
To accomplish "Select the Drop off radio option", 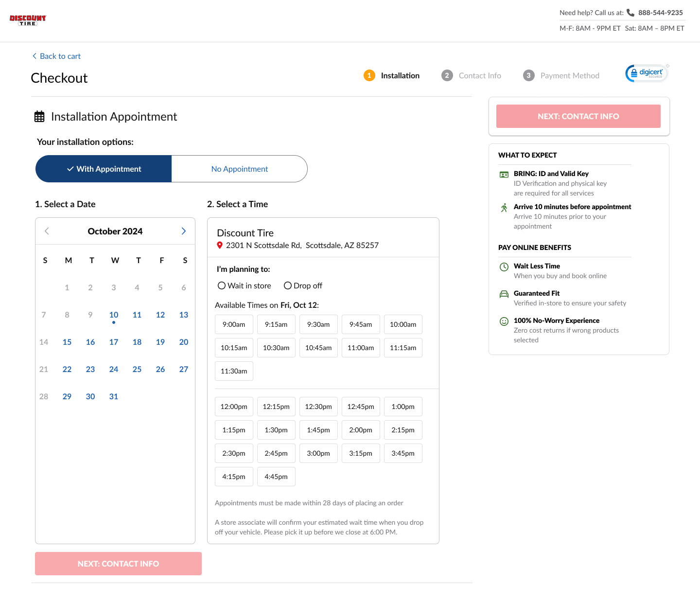I will click(x=288, y=286).
